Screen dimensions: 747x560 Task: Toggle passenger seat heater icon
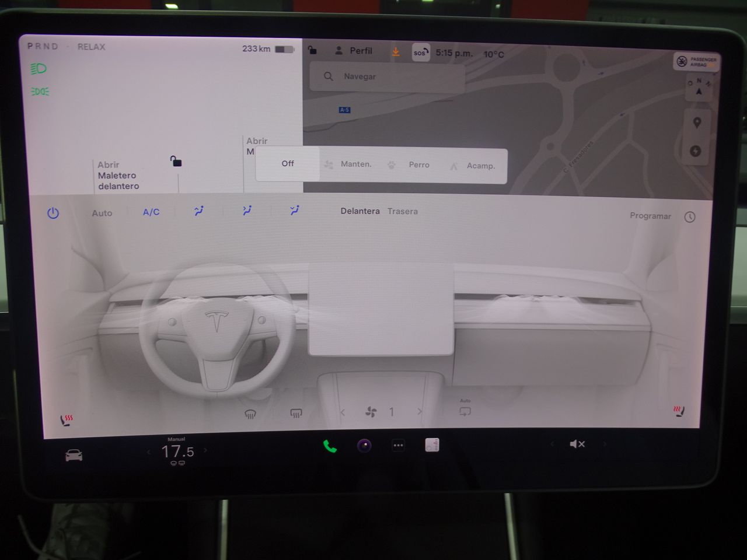point(678,412)
